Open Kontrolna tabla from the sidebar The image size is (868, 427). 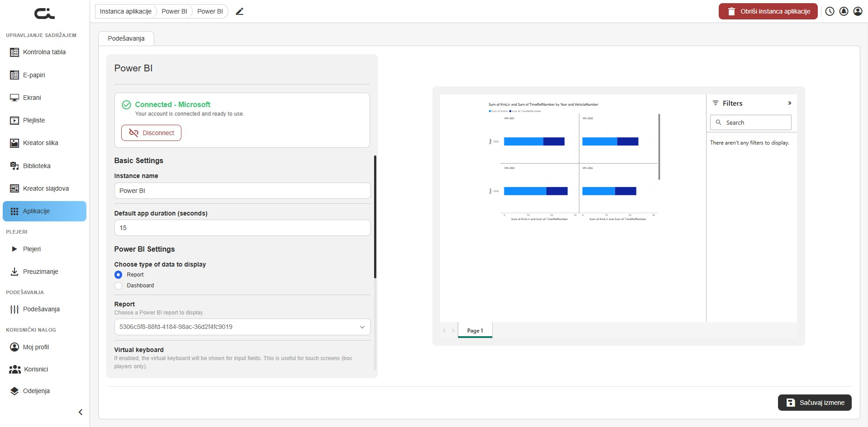(44, 52)
